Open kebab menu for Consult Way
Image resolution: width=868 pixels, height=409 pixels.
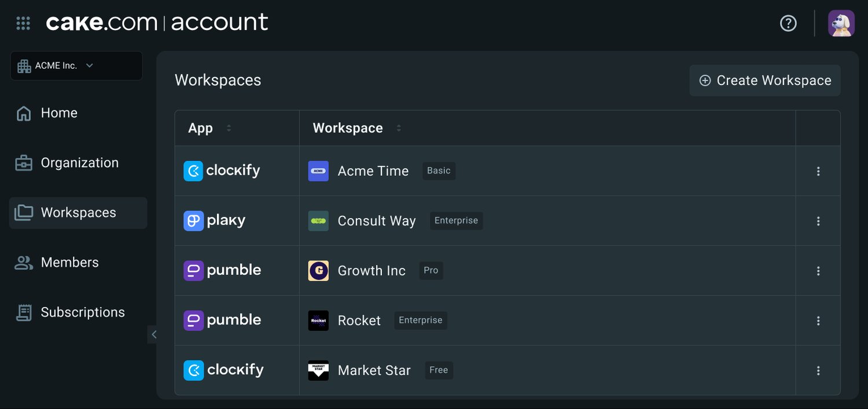pos(818,220)
